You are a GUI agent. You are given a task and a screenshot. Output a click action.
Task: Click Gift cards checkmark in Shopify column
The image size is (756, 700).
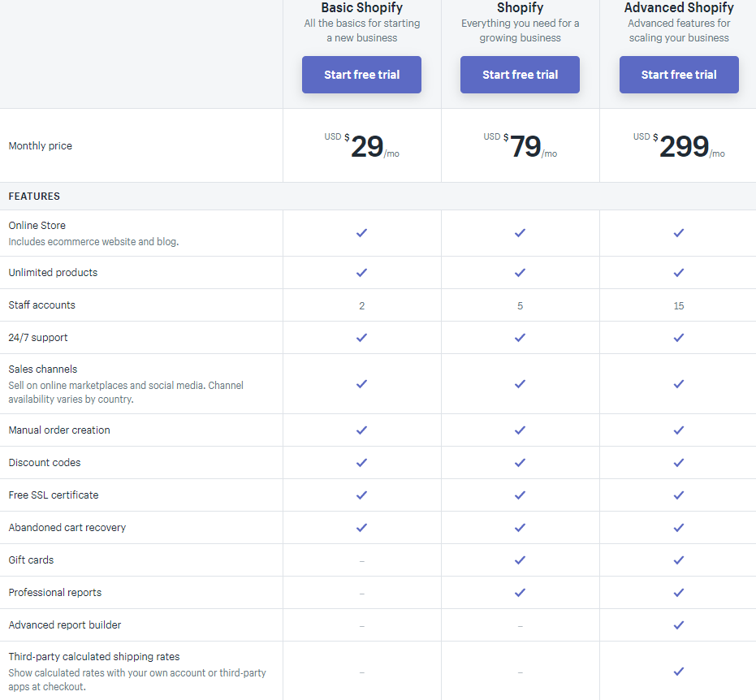(x=520, y=560)
